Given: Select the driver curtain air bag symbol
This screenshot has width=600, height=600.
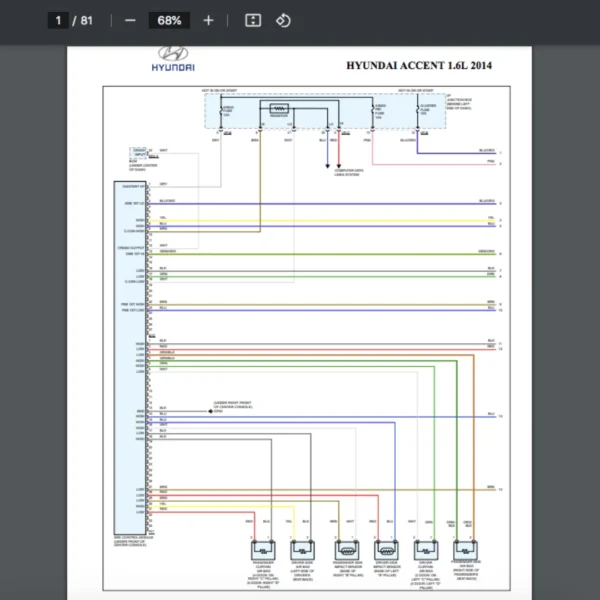Looking at the screenshot, I should [427, 549].
